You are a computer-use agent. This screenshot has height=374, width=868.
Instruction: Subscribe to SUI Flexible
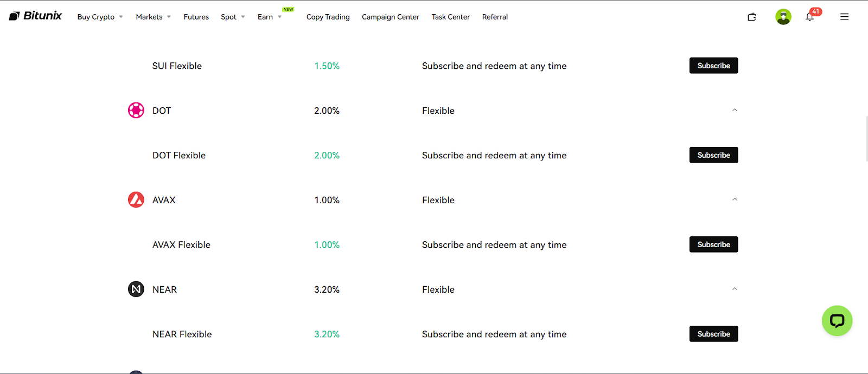[x=713, y=66]
